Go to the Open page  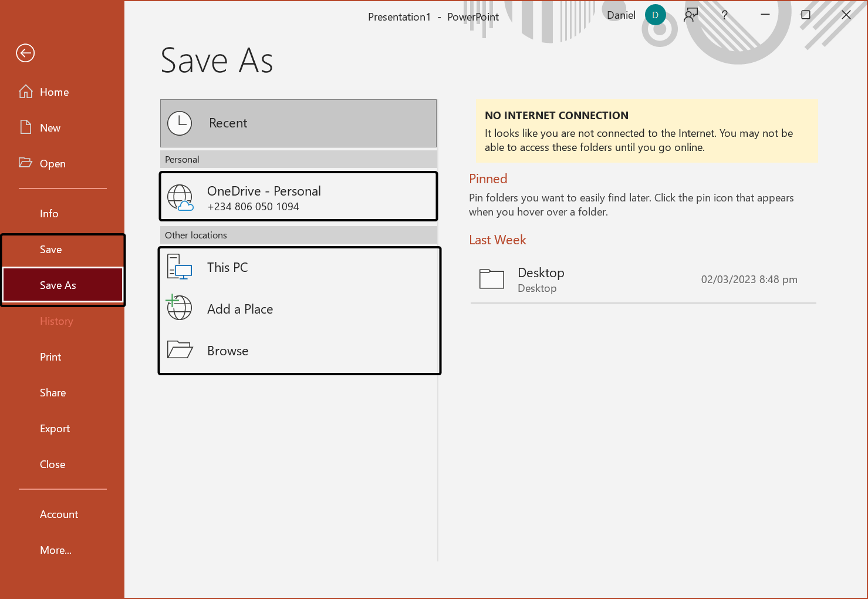pyautogui.click(x=52, y=164)
